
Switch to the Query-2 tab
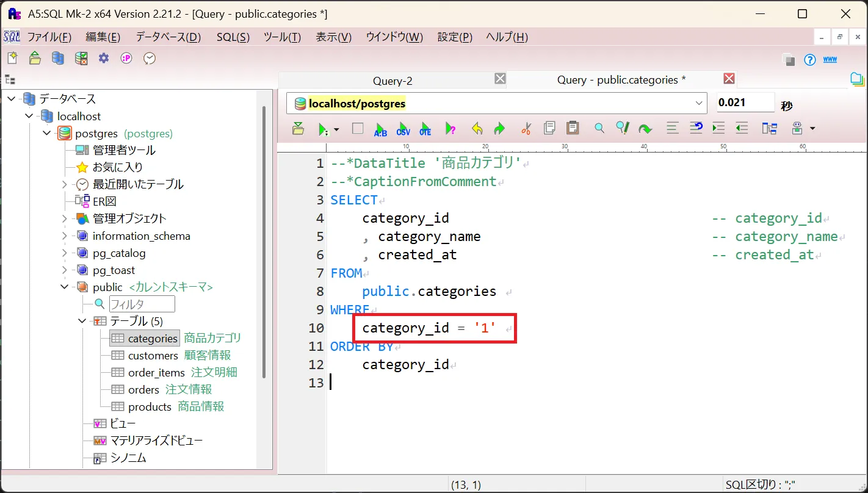click(x=392, y=81)
